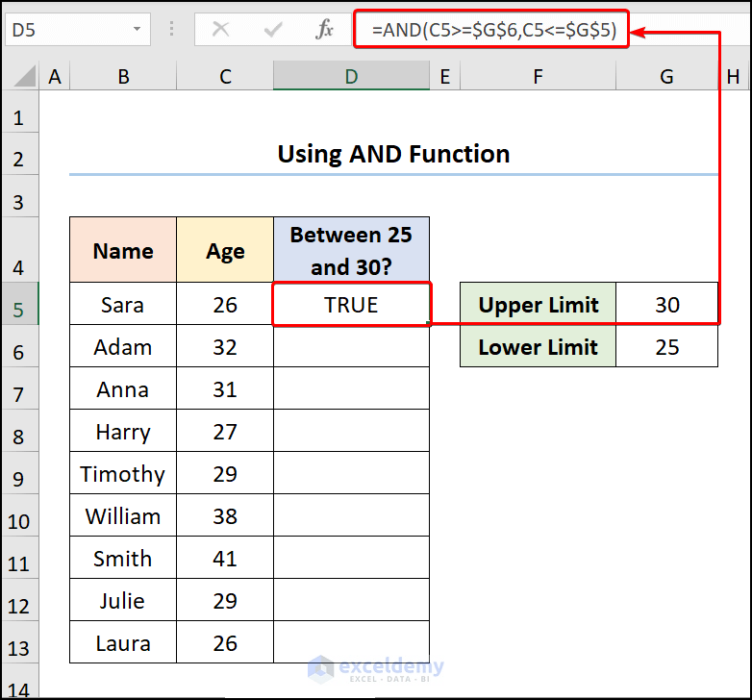Viewport: 752px width, 700px height.
Task: Select Julie's age cell 29
Action: point(225,599)
